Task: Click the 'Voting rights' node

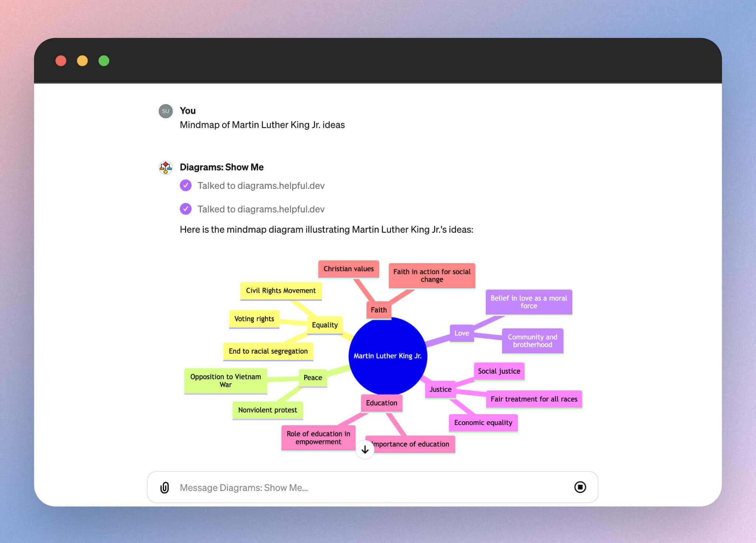Action: pos(254,319)
